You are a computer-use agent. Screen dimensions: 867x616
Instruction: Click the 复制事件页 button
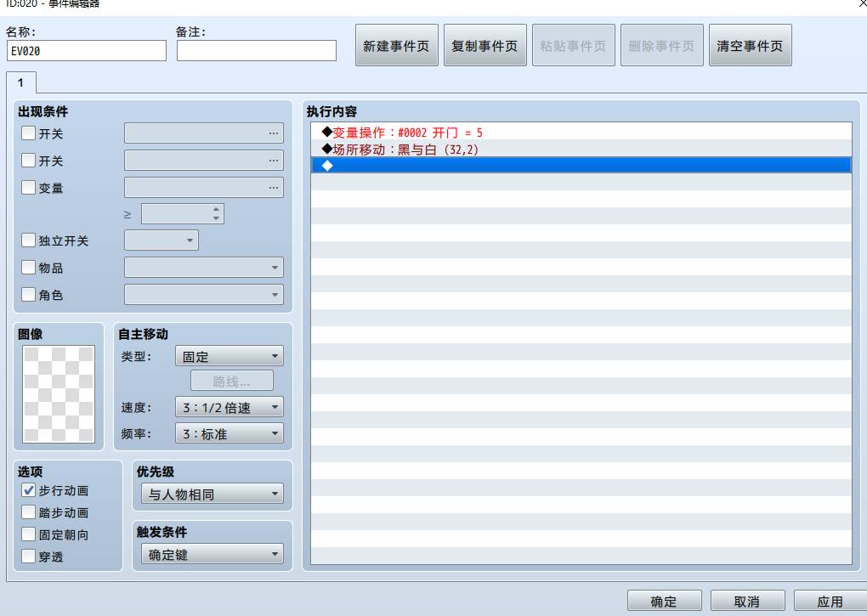click(484, 45)
